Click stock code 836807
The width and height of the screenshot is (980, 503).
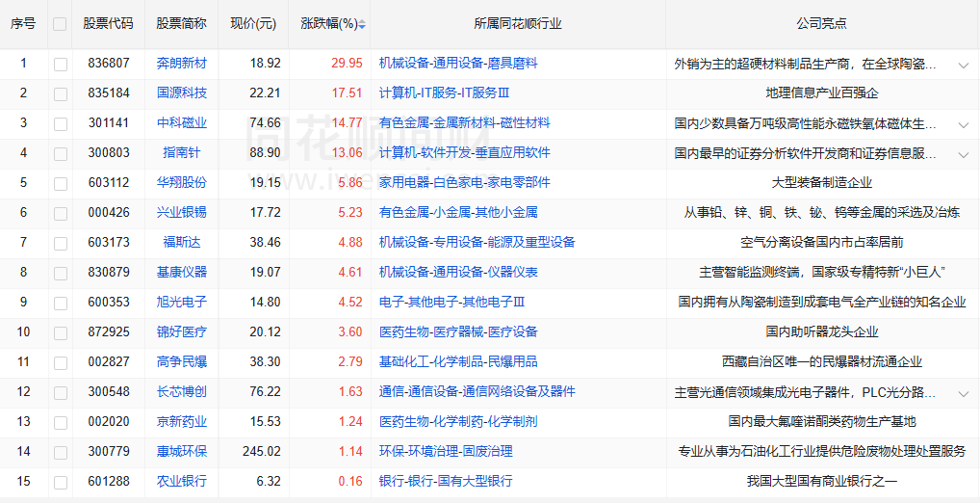click(x=109, y=64)
